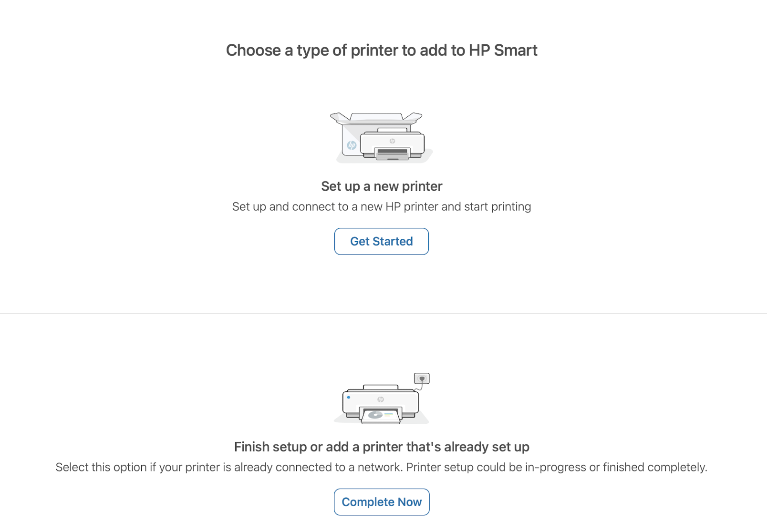This screenshot has width=767, height=532.
Task: Click the open right flap of the box
Action: (413, 117)
